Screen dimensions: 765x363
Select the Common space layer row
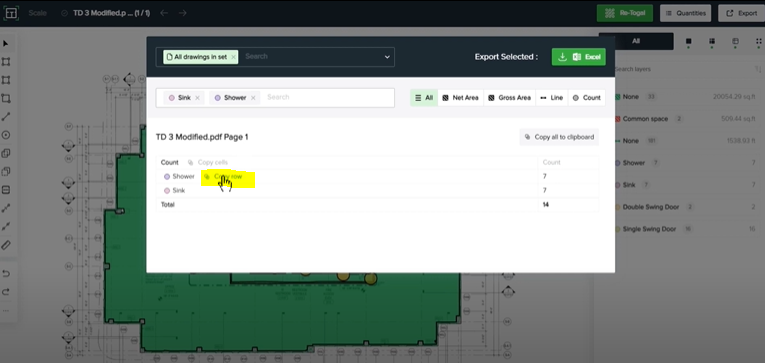685,119
